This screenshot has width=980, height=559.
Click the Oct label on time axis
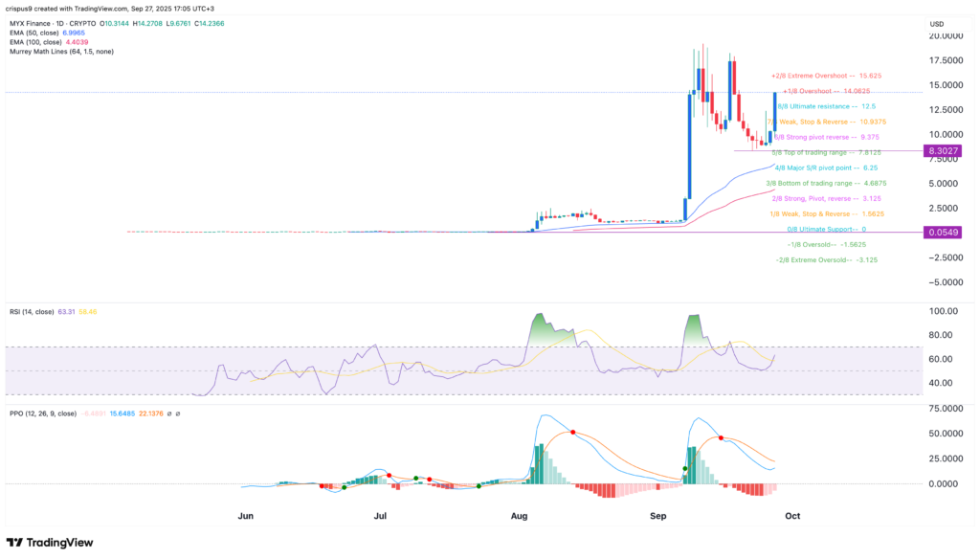[x=792, y=516]
